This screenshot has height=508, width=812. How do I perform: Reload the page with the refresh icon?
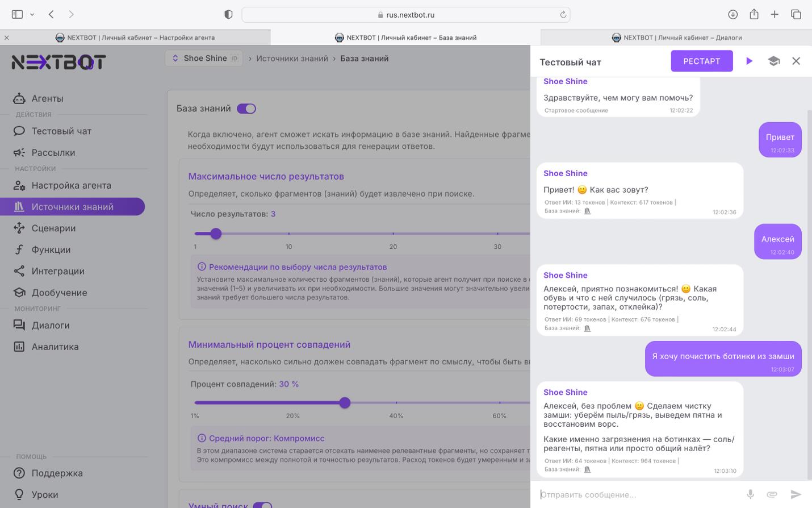pos(563,15)
